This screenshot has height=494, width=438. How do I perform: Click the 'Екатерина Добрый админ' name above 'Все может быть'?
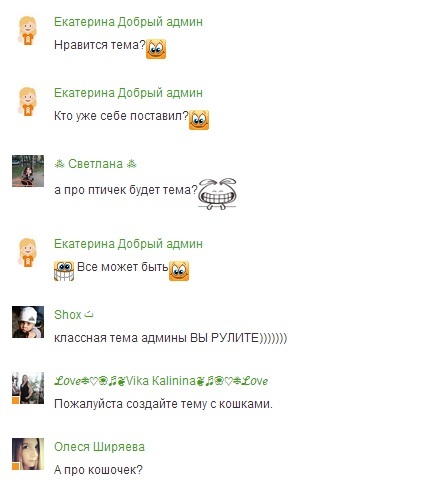pyautogui.click(x=128, y=244)
